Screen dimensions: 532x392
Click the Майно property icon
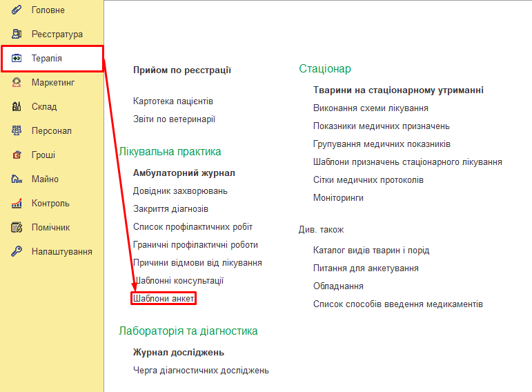click(17, 179)
